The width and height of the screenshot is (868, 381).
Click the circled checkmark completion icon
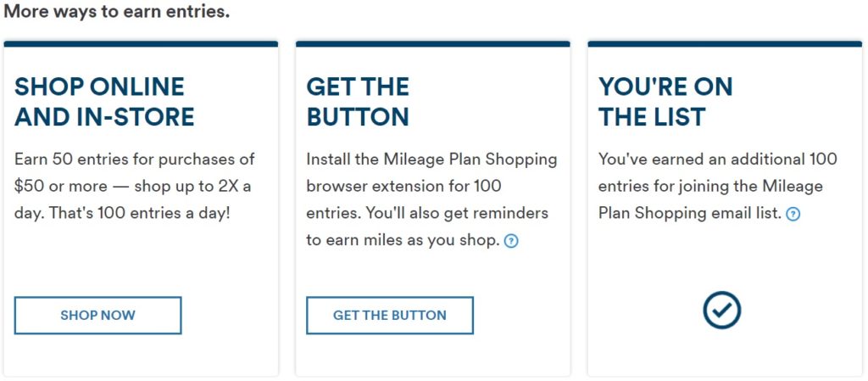pos(722,311)
